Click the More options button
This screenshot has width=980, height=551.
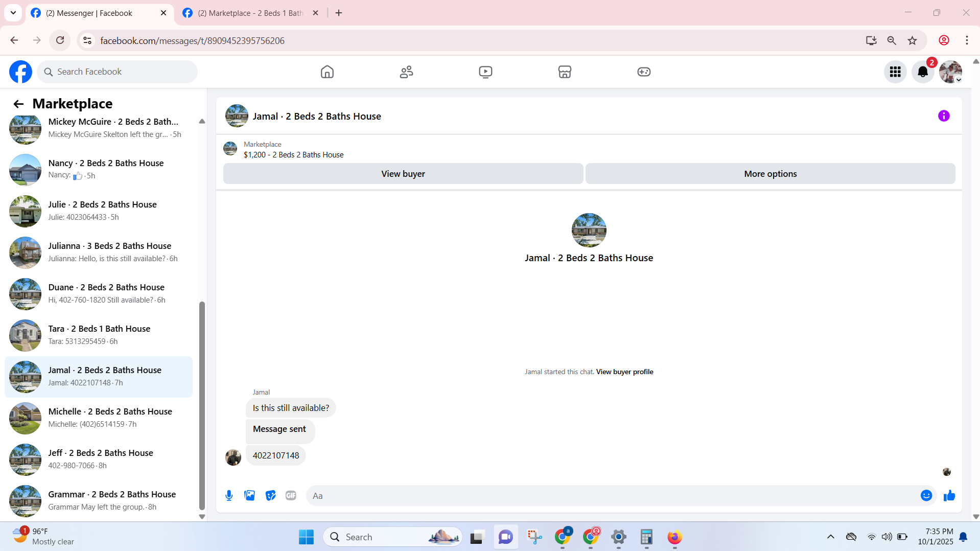click(x=771, y=174)
